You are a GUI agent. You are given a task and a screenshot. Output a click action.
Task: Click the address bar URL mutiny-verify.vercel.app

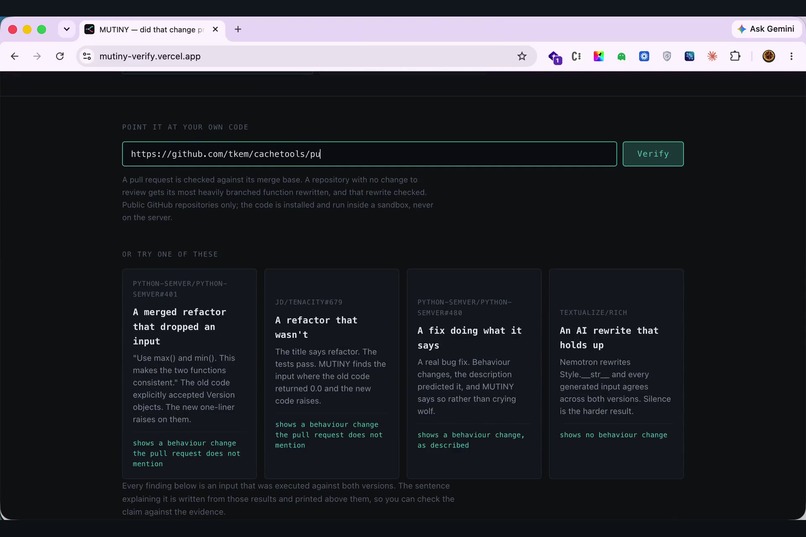click(x=150, y=56)
